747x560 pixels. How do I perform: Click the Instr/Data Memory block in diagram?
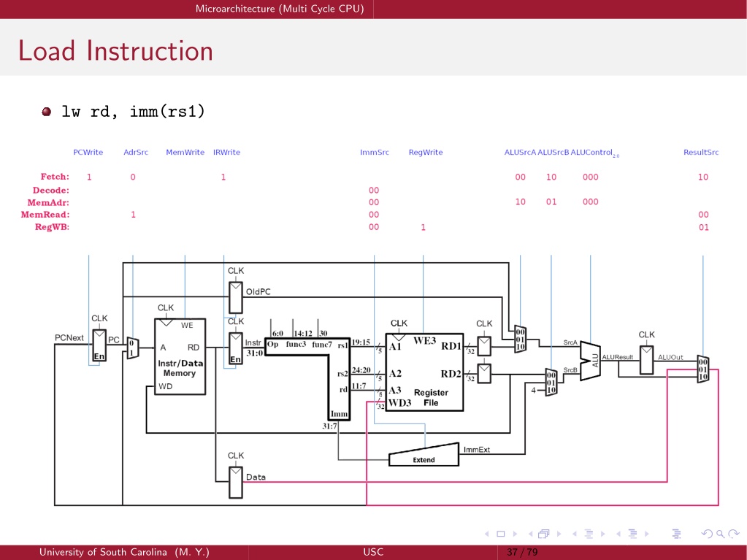click(x=180, y=357)
